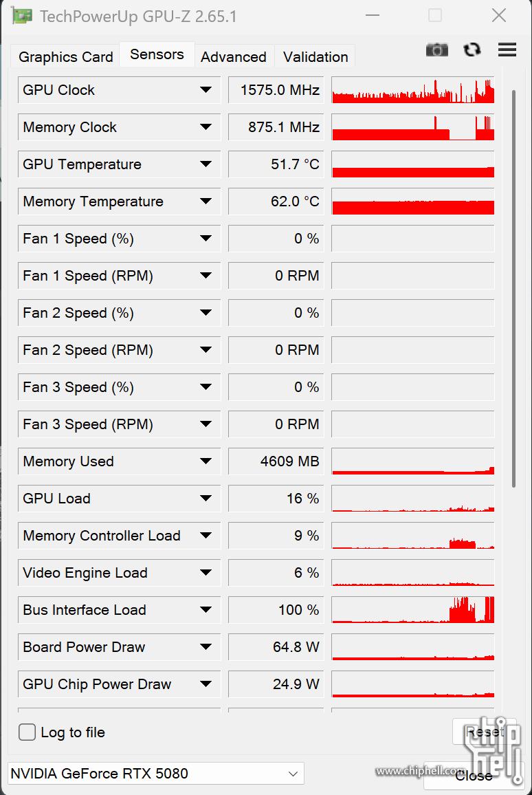Enable the Log to file checkbox
The image size is (532, 795).
click(x=27, y=732)
